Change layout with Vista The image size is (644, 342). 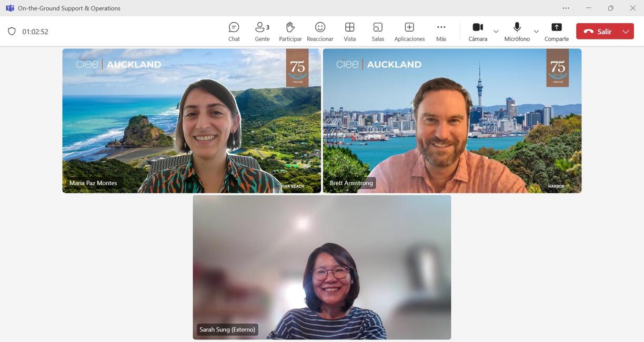(x=349, y=32)
